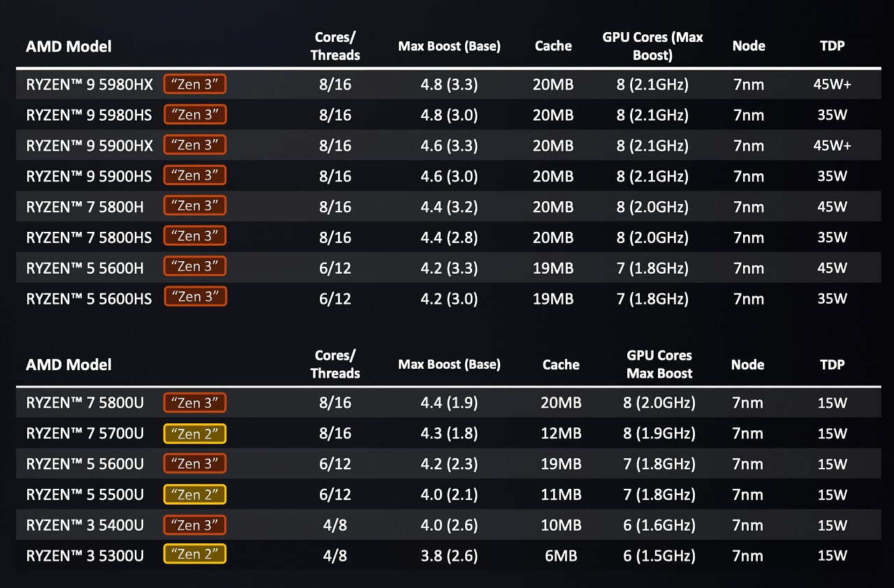Click the Max Boost (Base) header in the top table

449,46
